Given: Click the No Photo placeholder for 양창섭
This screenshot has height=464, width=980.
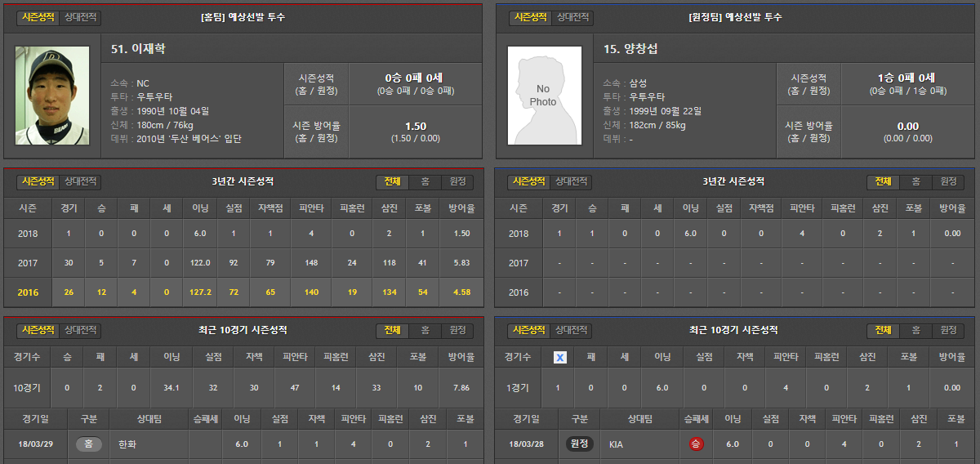Looking at the screenshot, I should point(544,96).
